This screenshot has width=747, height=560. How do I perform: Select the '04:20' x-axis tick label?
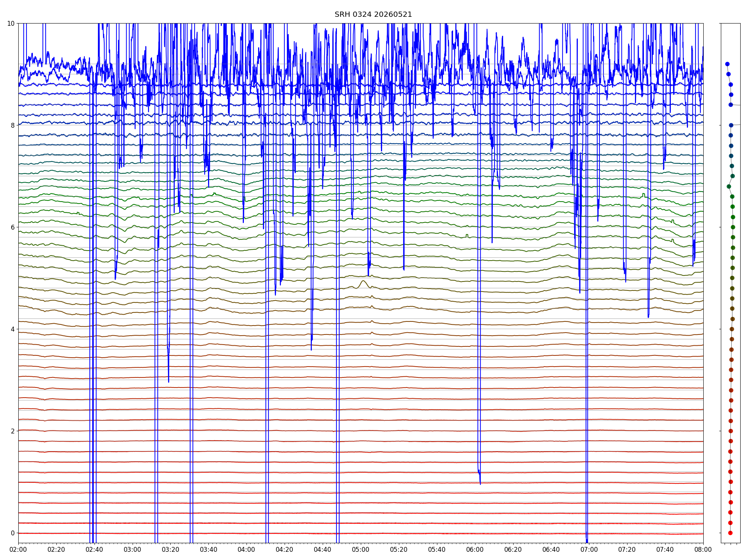pos(285,550)
